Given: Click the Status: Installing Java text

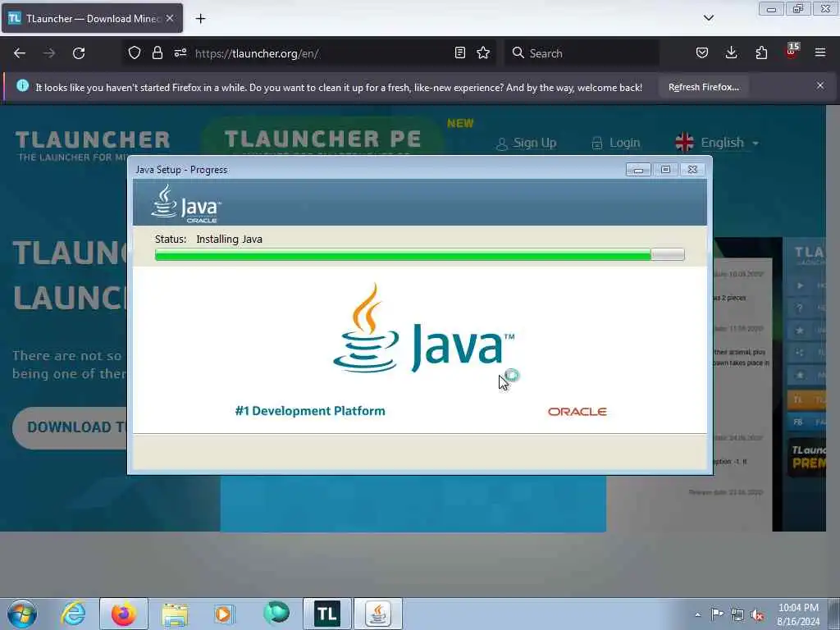Looking at the screenshot, I should [208, 239].
